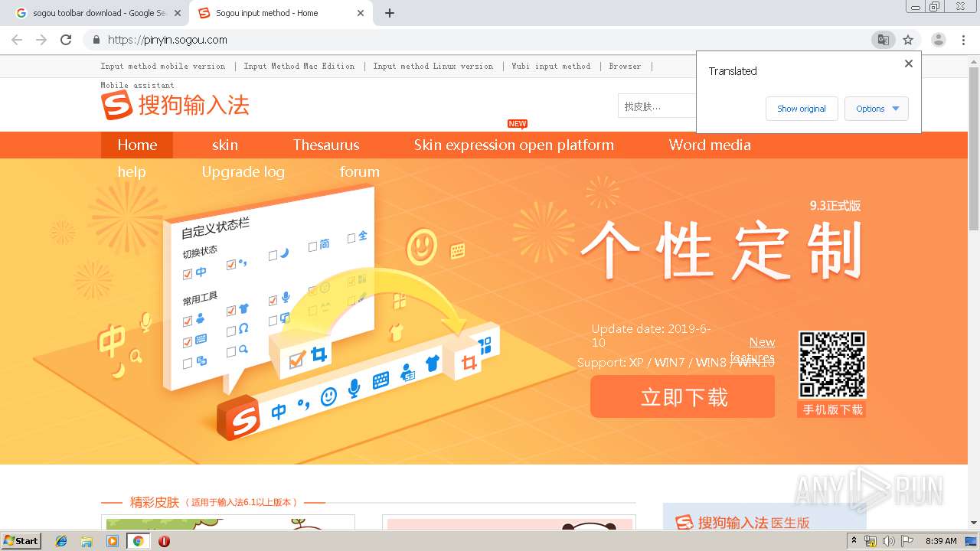Open the help nav item
The height and width of the screenshot is (551, 980).
[132, 171]
